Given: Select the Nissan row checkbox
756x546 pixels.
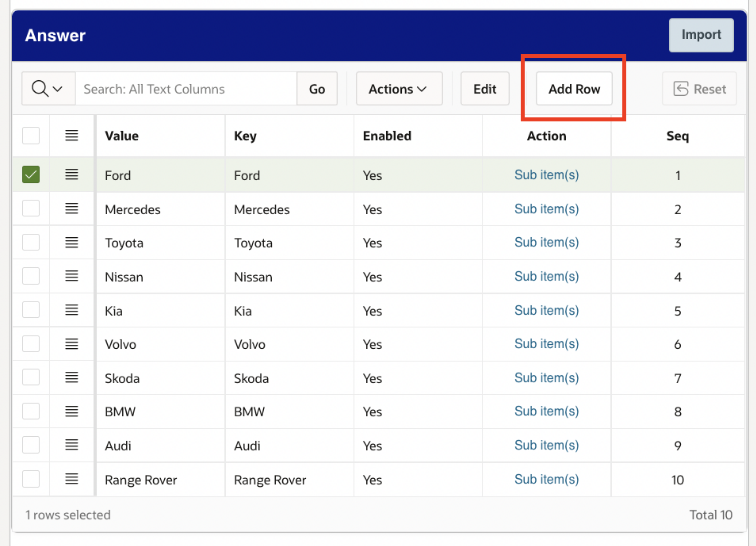Looking at the screenshot, I should click(31, 276).
